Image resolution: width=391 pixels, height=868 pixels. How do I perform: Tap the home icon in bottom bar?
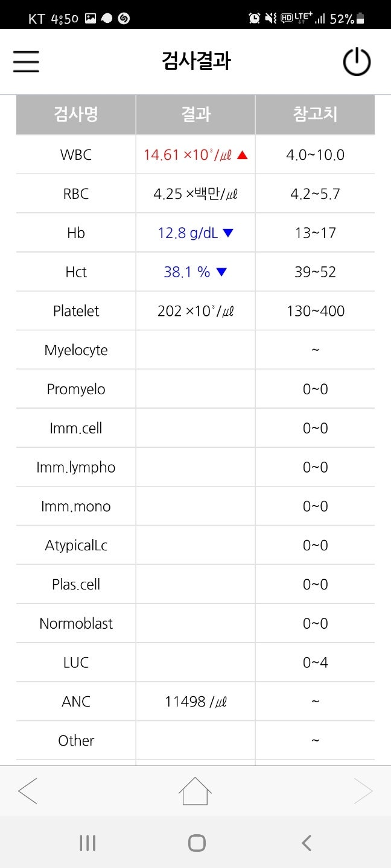coord(195,791)
